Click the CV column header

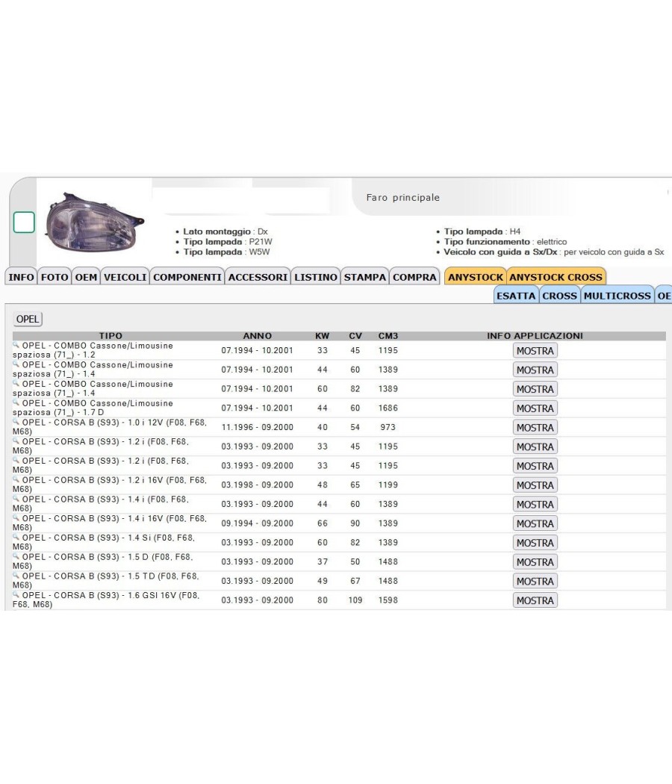coord(355,336)
